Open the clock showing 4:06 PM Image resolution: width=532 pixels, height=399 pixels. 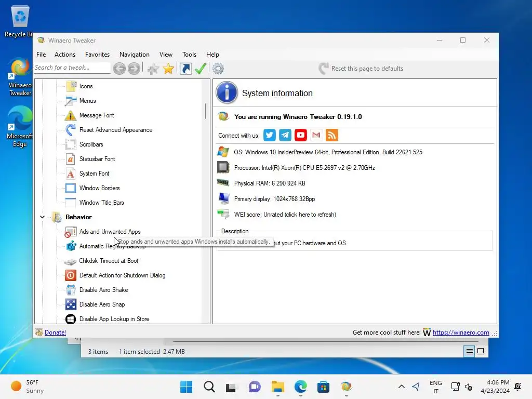495,387
